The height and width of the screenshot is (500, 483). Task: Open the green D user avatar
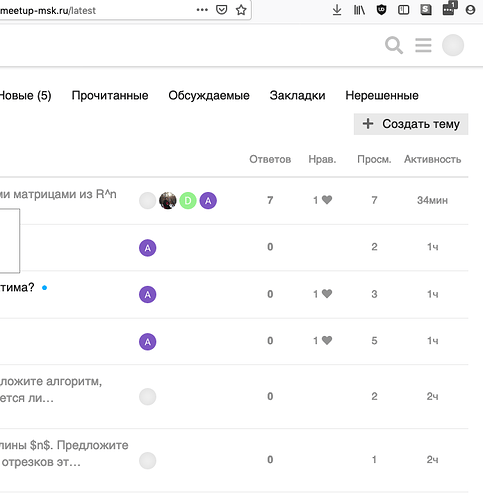pos(188,200)
